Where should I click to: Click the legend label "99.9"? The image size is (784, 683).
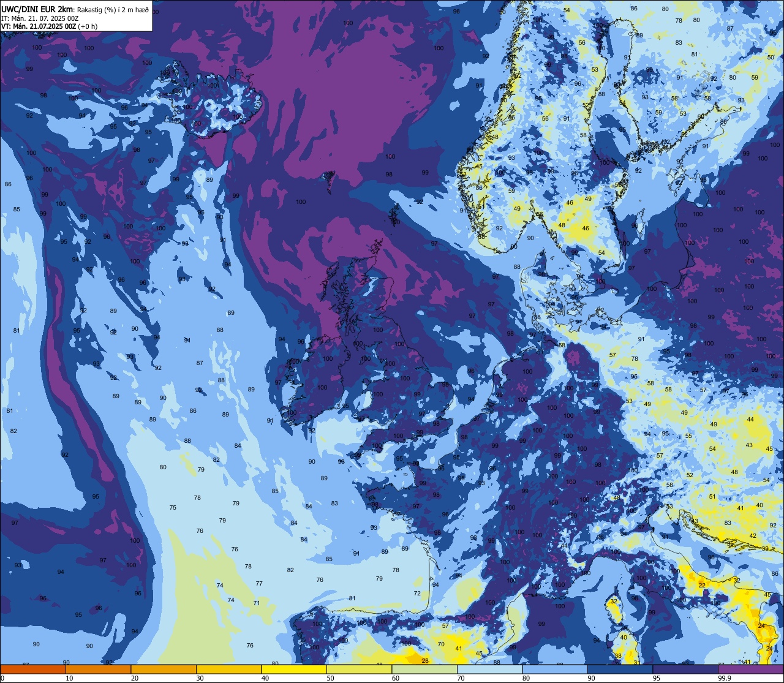[725, 678]
